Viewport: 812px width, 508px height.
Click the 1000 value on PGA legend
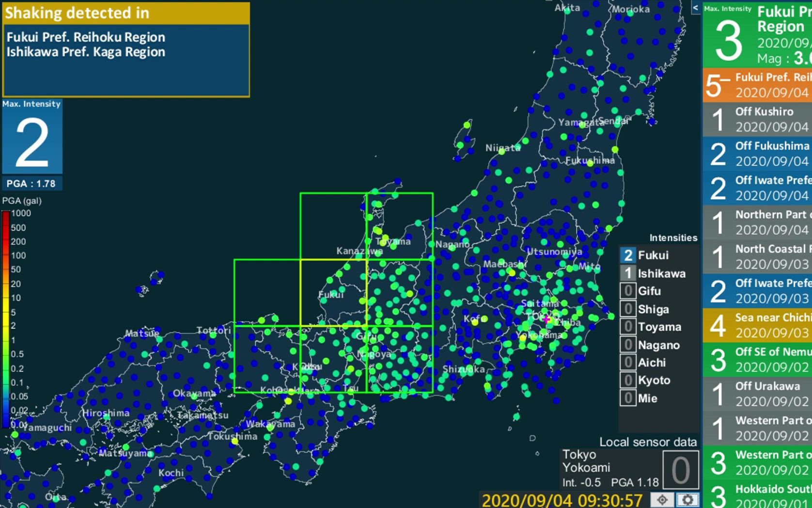point(21,213)
